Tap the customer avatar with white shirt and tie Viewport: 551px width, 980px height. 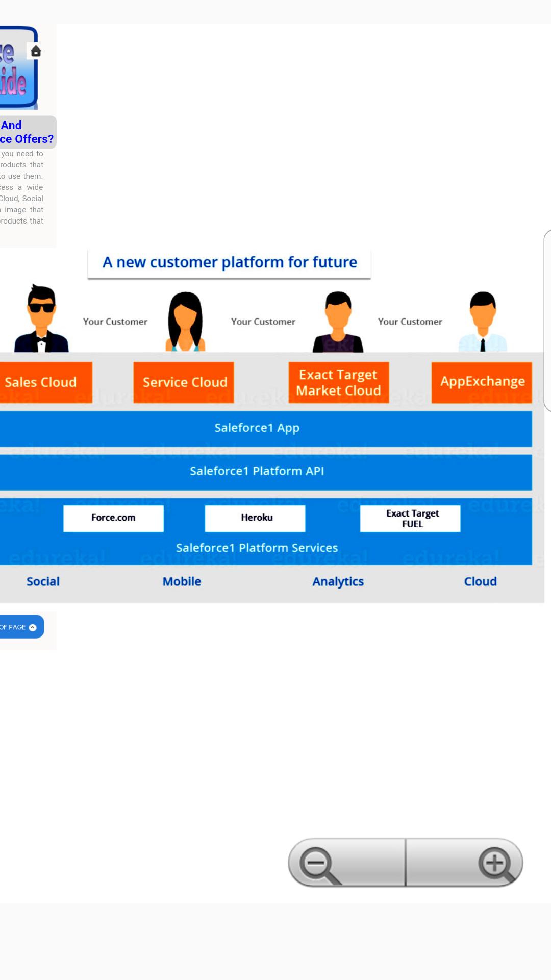(x=483, y=321)
